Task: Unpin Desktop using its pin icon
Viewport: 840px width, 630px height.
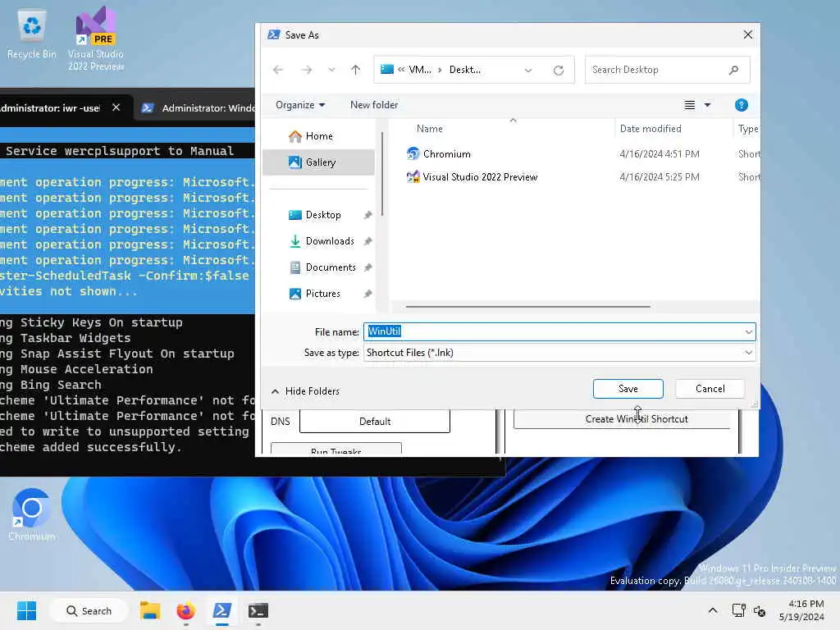Action: 367,215
